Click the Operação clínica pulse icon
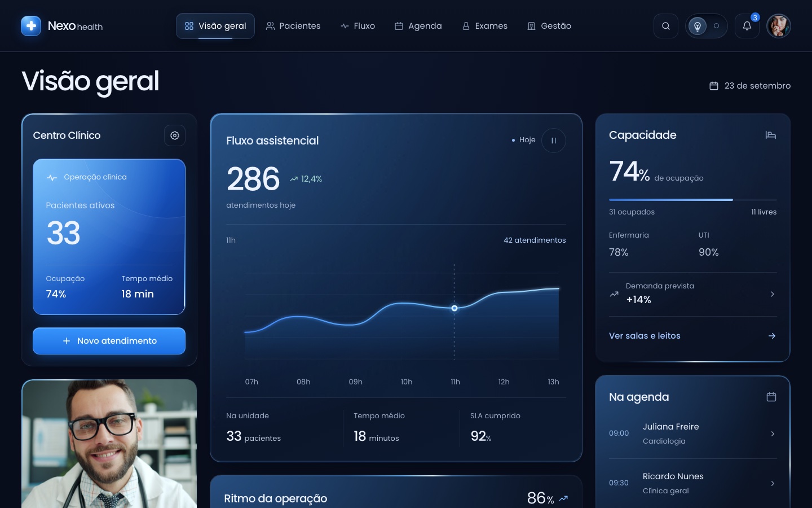The image size is (812, 508). 52,177
